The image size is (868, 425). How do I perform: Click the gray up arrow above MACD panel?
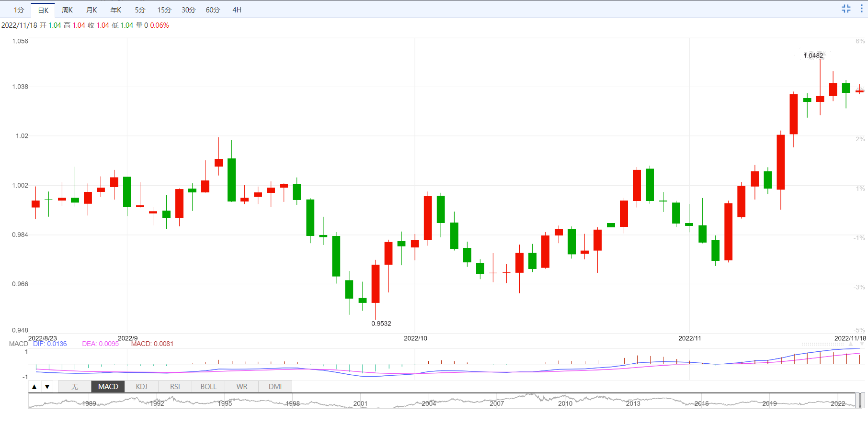pyautogui.click(x=851, y=344)
